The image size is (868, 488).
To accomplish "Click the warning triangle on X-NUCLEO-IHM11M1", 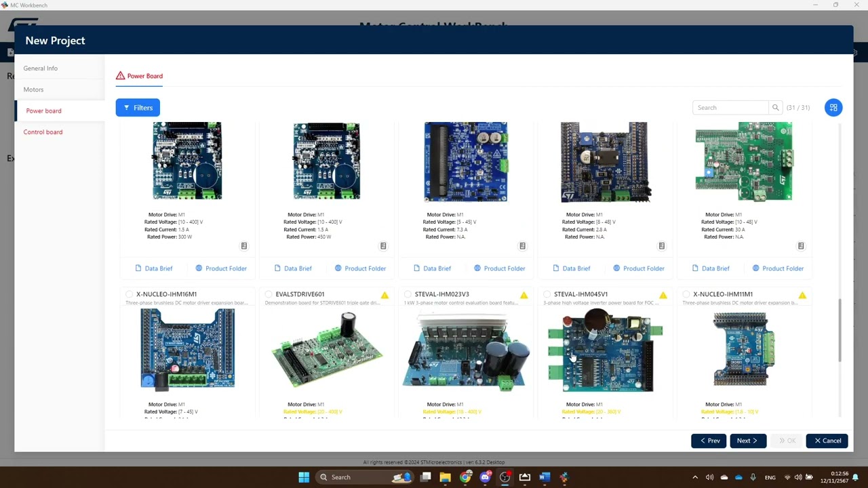I will coord(802,295).
